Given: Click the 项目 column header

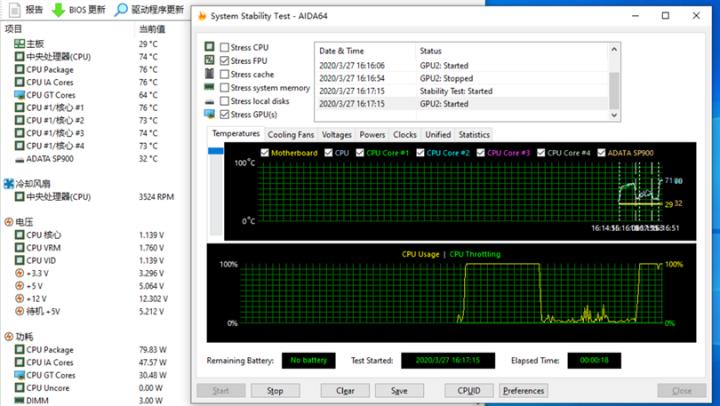Looking at the screenshot, I should [x=13, y=29].
